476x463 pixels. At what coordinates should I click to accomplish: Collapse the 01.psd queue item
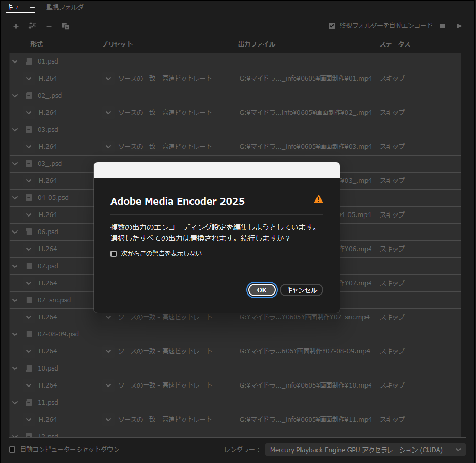15,61
